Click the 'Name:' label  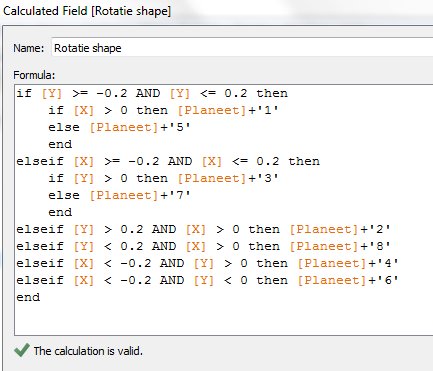click(x=29, y=48)
